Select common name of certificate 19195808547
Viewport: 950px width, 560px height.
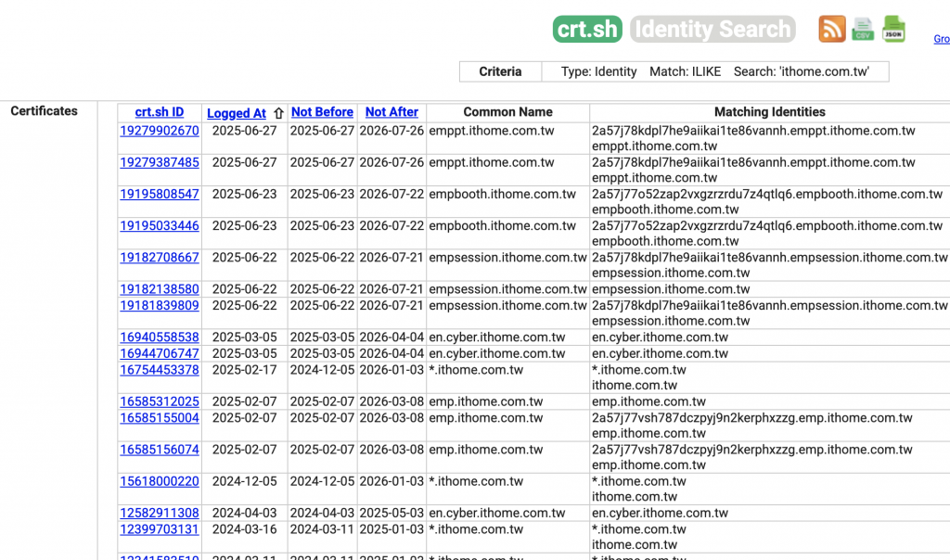tap(502, 194)
